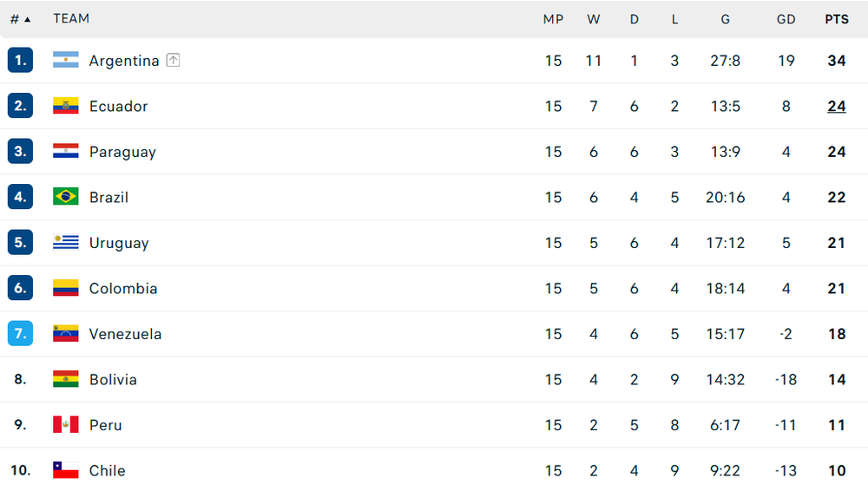Click the Argentina flag icon
Screen dimensions: 868x491
[65, 60]
